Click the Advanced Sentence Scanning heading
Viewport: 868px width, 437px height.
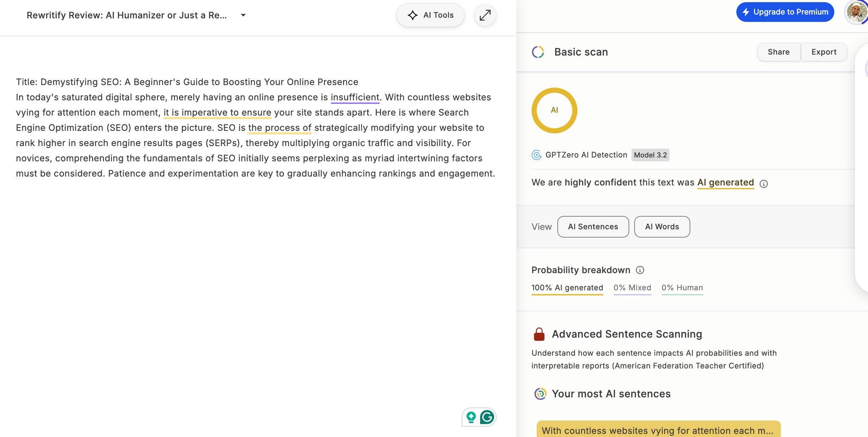click(627, 334)
